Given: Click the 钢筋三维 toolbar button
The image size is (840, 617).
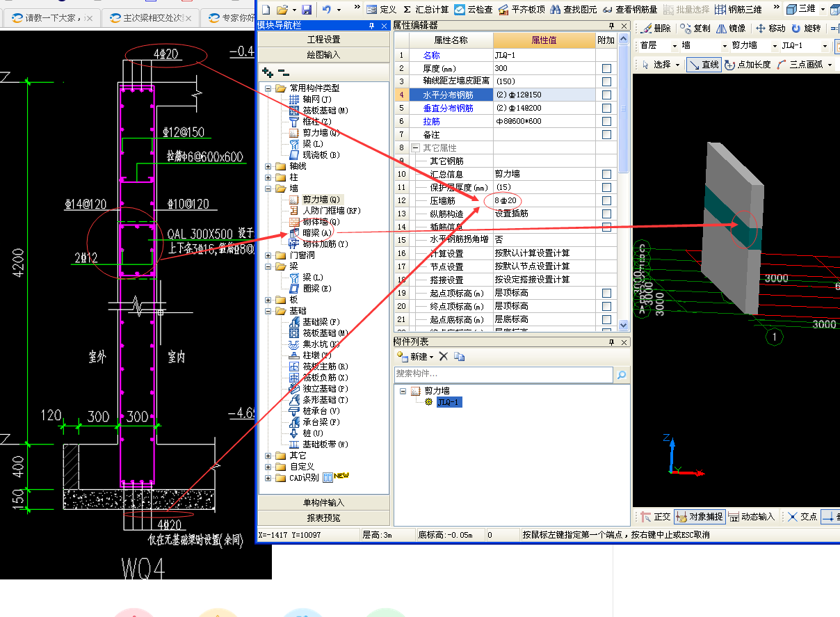Looking at the screenshot, I should 738,9.
